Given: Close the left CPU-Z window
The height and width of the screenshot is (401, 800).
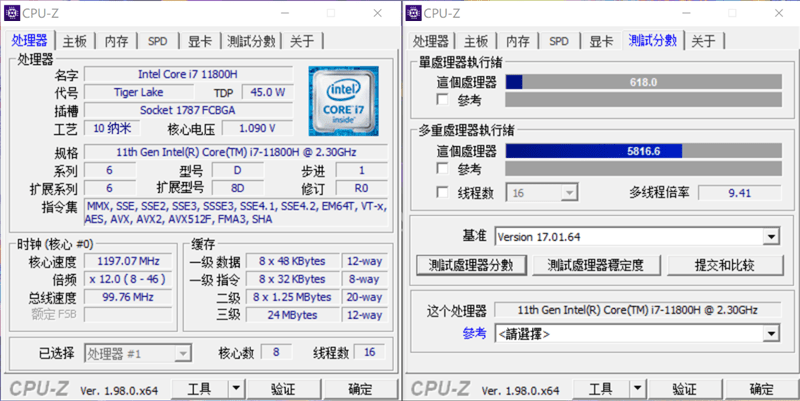Looking at the screenshot, I should pyautogui.click(x=378, y=13).
